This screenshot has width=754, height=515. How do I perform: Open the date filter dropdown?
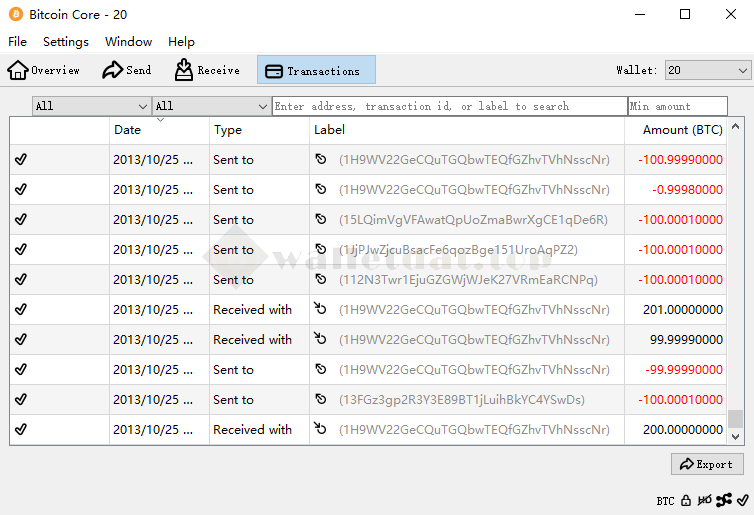pos(91,106)
